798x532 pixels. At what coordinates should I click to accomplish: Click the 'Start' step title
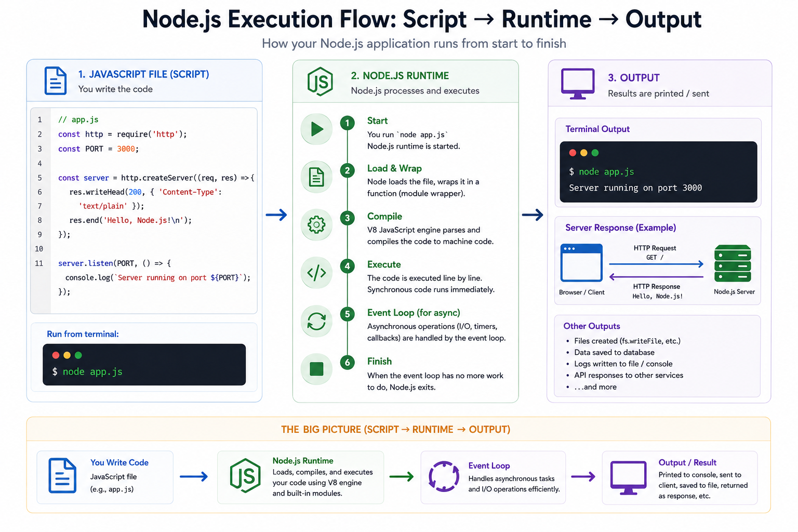click(377, 121)
